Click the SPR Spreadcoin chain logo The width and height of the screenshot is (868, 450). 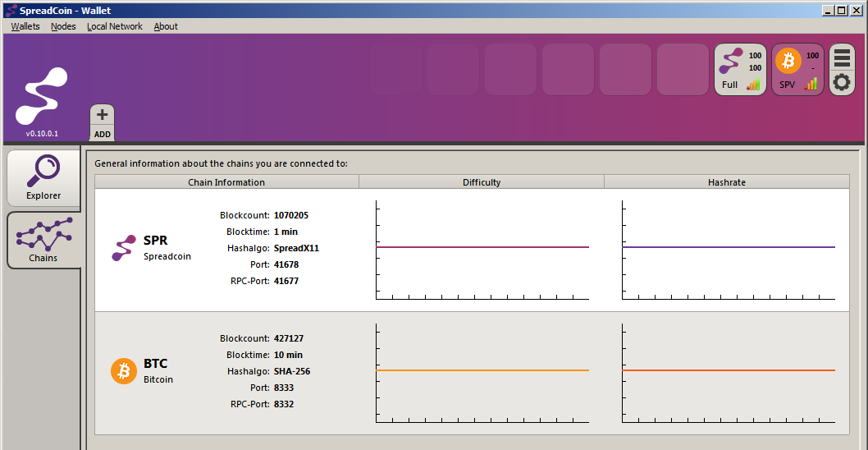123,248
